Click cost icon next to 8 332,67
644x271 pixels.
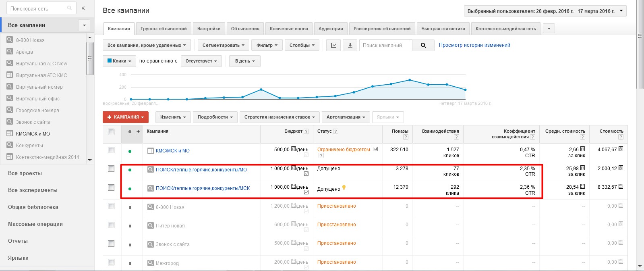pos(621,187)
